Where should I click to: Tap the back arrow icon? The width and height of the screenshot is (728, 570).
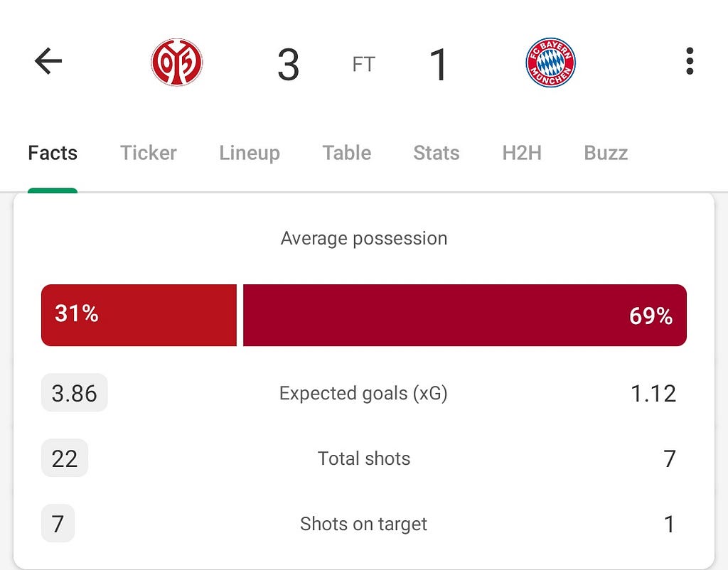[x=48, y=61]
